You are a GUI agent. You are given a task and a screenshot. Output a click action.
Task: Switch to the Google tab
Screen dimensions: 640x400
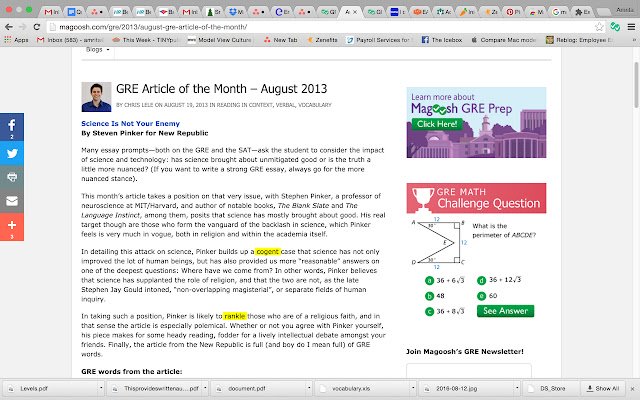coord(560,12)
